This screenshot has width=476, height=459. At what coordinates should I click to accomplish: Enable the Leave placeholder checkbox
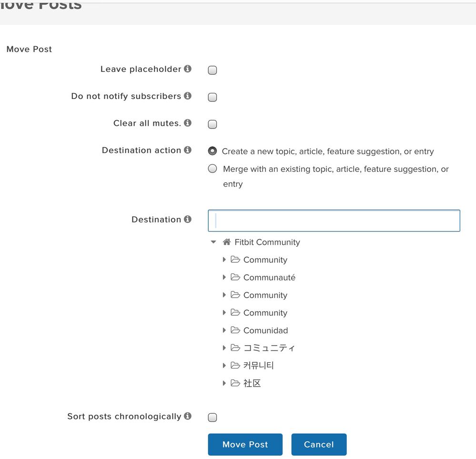[x=212, y=70]
